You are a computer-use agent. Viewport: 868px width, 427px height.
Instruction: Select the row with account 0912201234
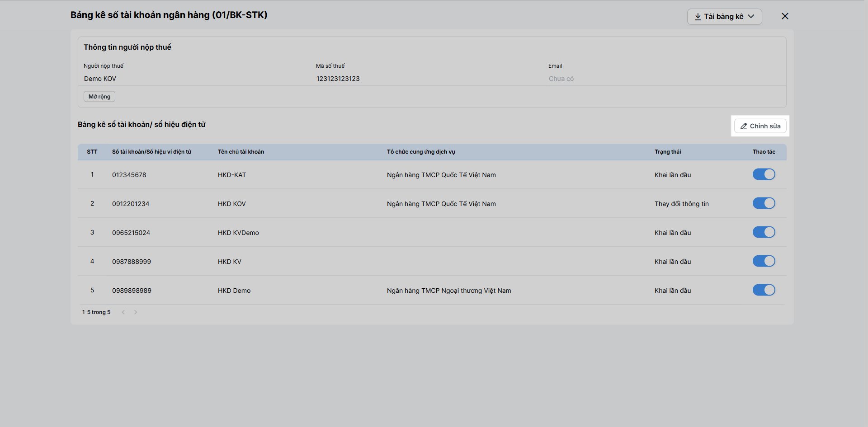[x=432, y=204]
